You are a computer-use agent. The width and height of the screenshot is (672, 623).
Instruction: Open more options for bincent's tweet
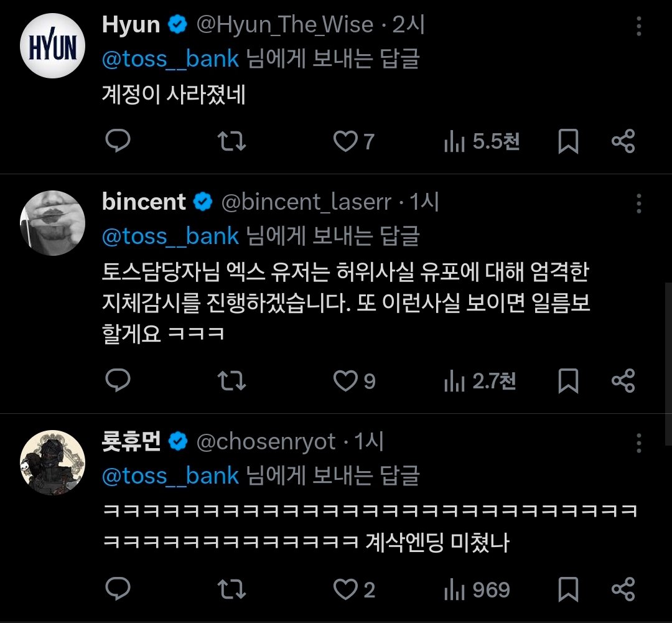638,204
